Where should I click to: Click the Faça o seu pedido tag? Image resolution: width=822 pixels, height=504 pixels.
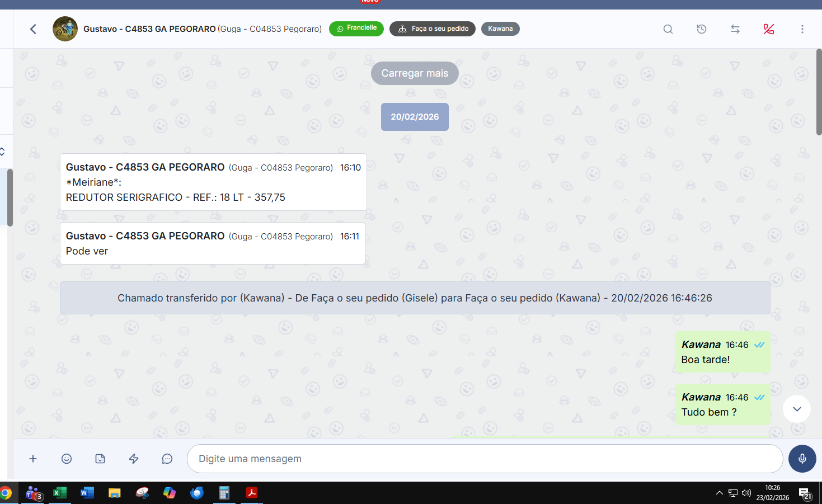coord(433,29)
